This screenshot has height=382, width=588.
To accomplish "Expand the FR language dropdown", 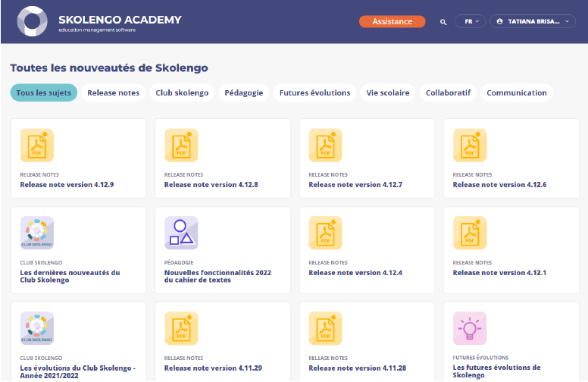I will [470, 22].
